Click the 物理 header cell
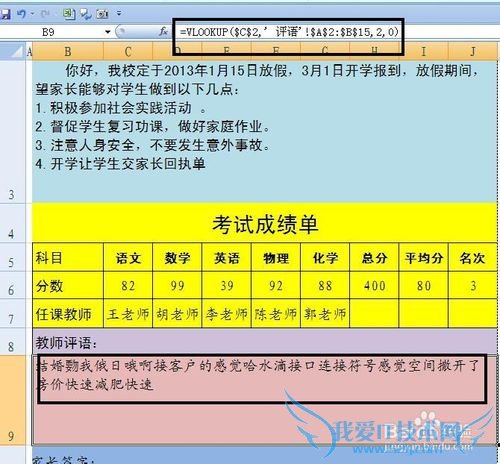Image resolution: width=500 pixels, height=464 pixels. [276, 257]
